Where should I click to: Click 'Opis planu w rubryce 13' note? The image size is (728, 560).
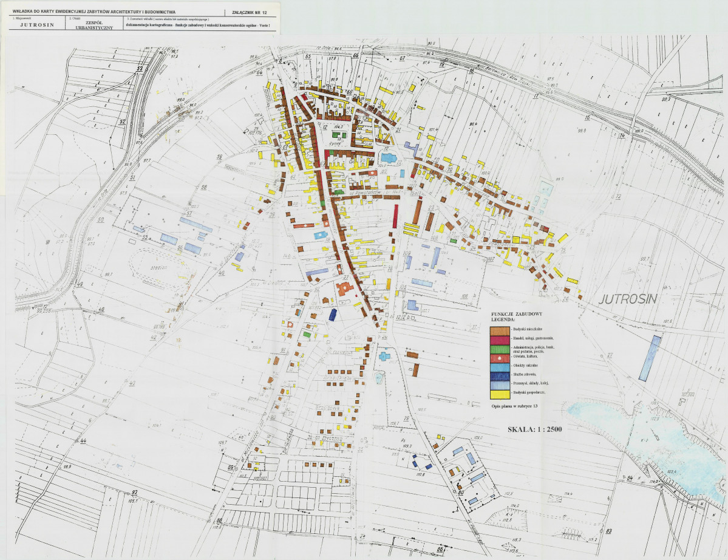pyautogui.click(x=515, y=405)
